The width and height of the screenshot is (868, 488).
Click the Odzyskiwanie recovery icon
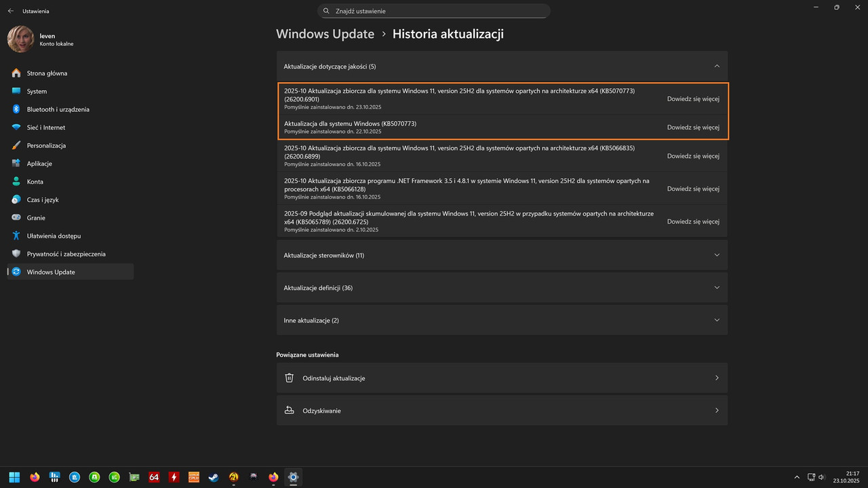pyautogui.click(x=290, y=411)
